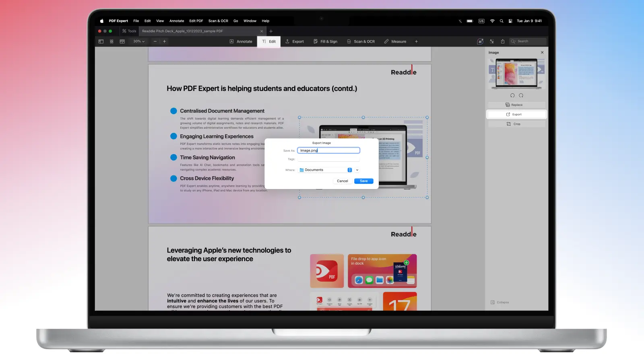Open a new tab with plus icon

[x=271, y=31]
